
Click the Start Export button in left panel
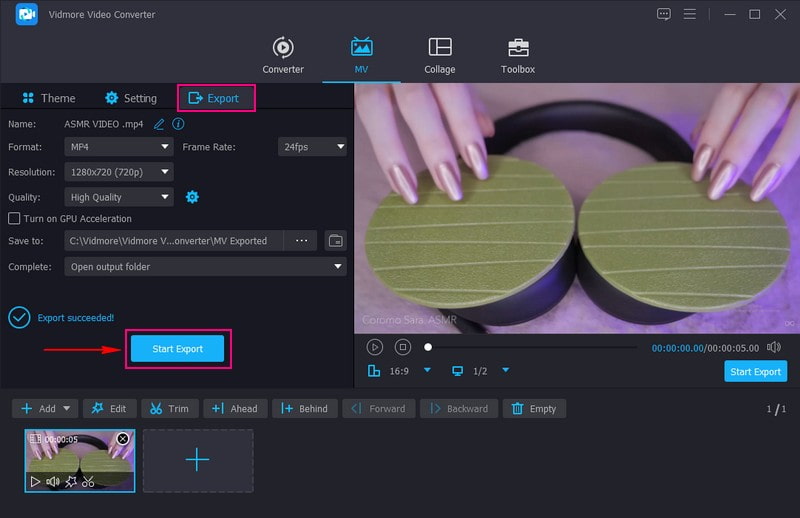pos(177,349)
